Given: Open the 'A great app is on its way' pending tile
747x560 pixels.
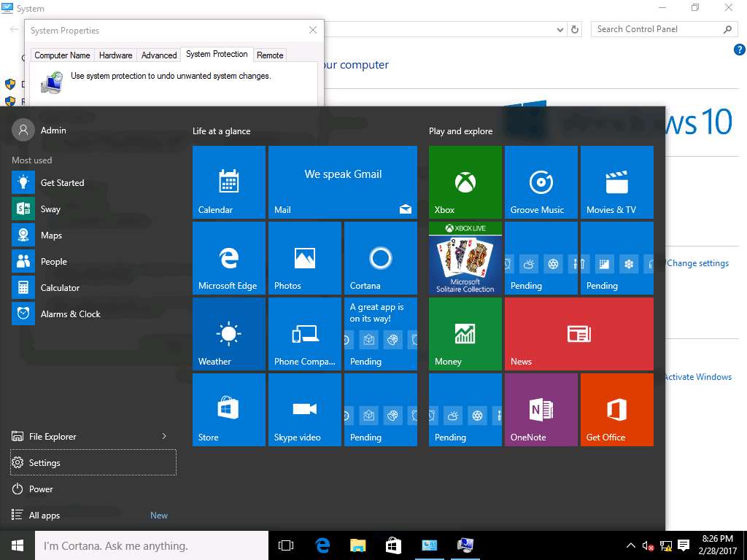Looking at the screenshot, I should [x=380, y=333].
